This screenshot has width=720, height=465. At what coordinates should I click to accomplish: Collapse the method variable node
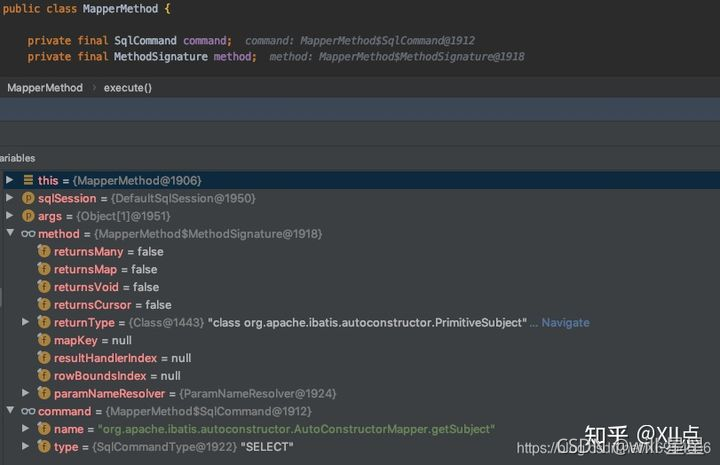[10, 233]
